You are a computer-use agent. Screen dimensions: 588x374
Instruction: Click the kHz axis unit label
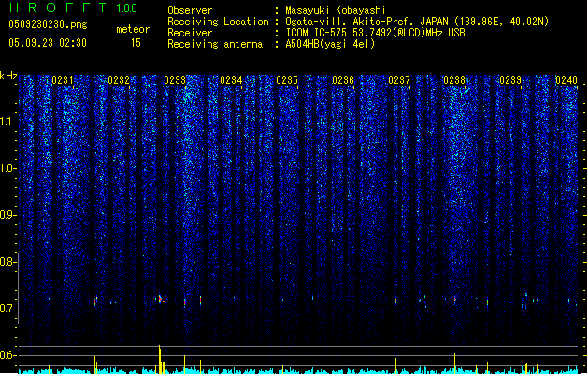(x=8, y=76)
